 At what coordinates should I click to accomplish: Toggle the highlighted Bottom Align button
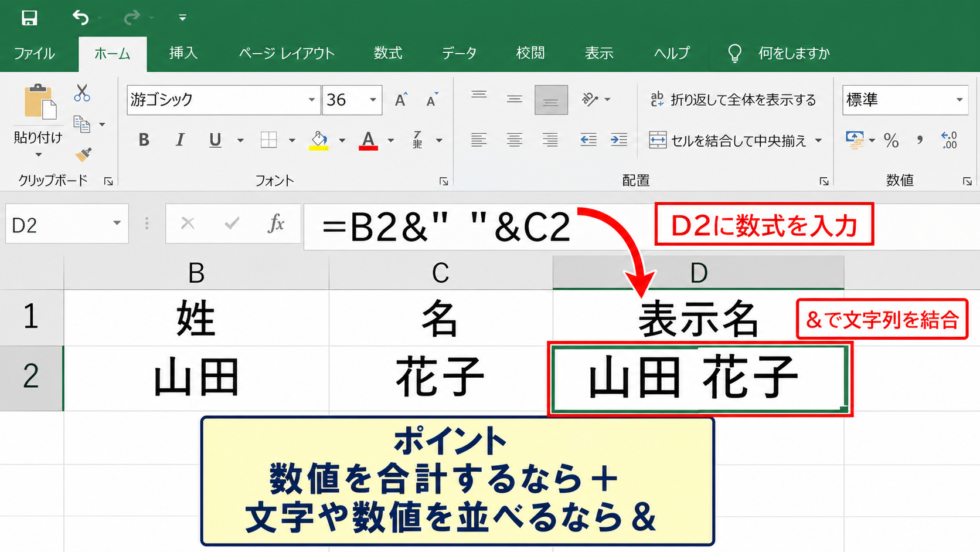[551, 100]
